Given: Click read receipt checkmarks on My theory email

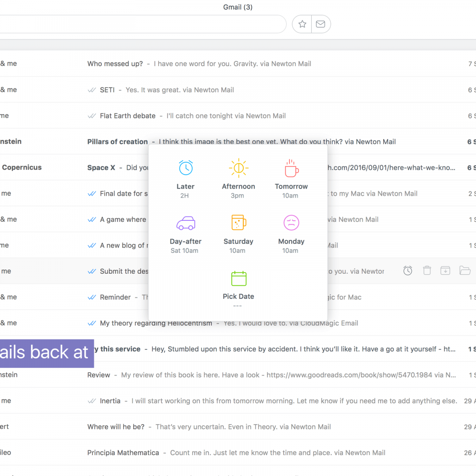Looking at the screenshot, I should pyautogui.click(x=92, y=323).
